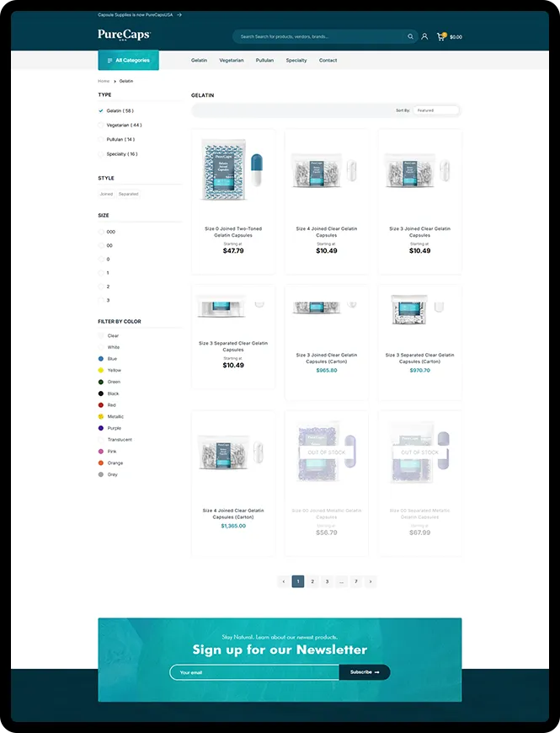The height and width of the screenshot is (733, 560).
Task: Open the Contact nav item
Action: (328, 61)
